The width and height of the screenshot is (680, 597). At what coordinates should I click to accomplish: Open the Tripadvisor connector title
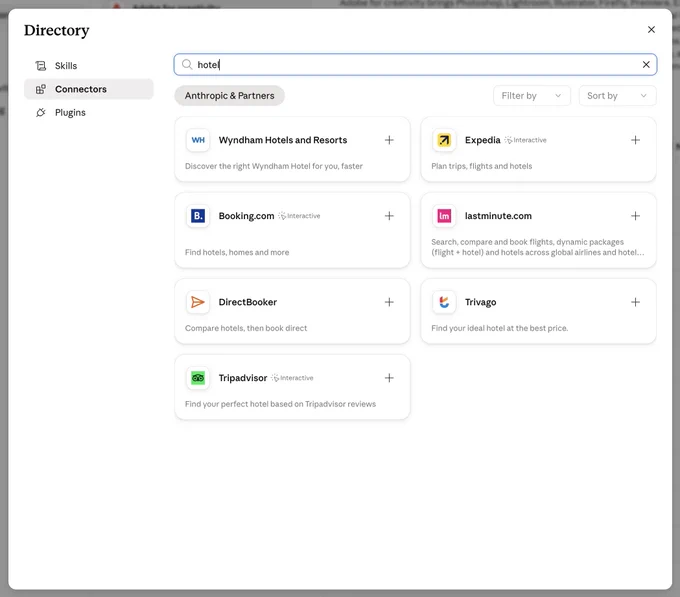pyautogui.click(x=243, y=378)
